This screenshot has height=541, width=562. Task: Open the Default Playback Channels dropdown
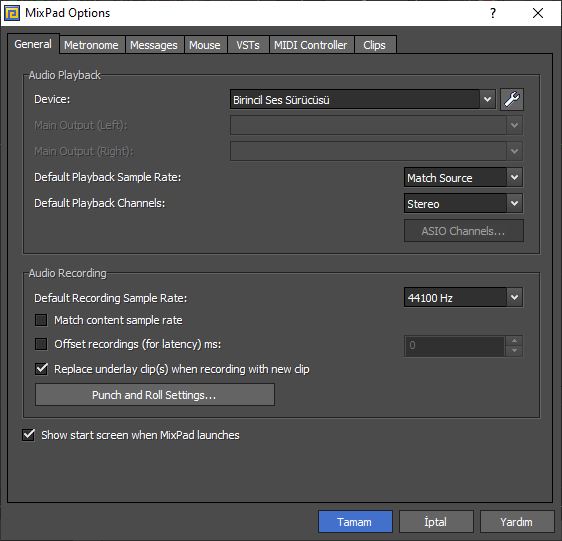tap(463, 203)
